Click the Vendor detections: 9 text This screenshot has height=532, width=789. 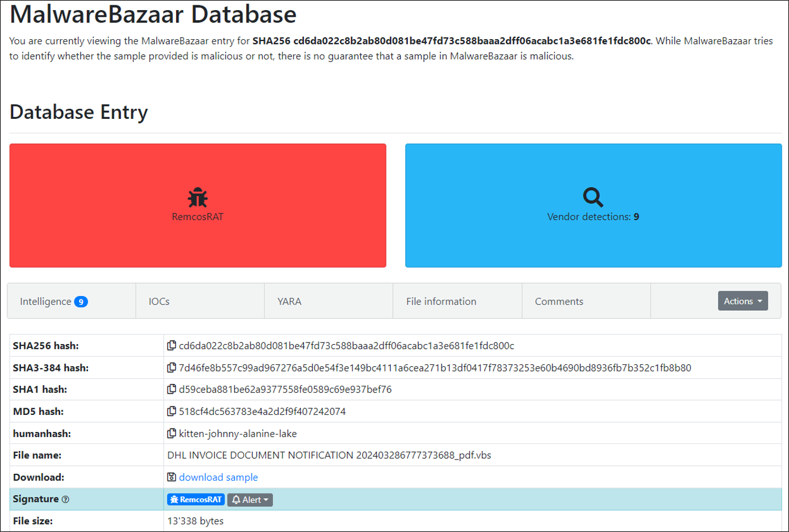pyautogui.click(x=593, y=217)
